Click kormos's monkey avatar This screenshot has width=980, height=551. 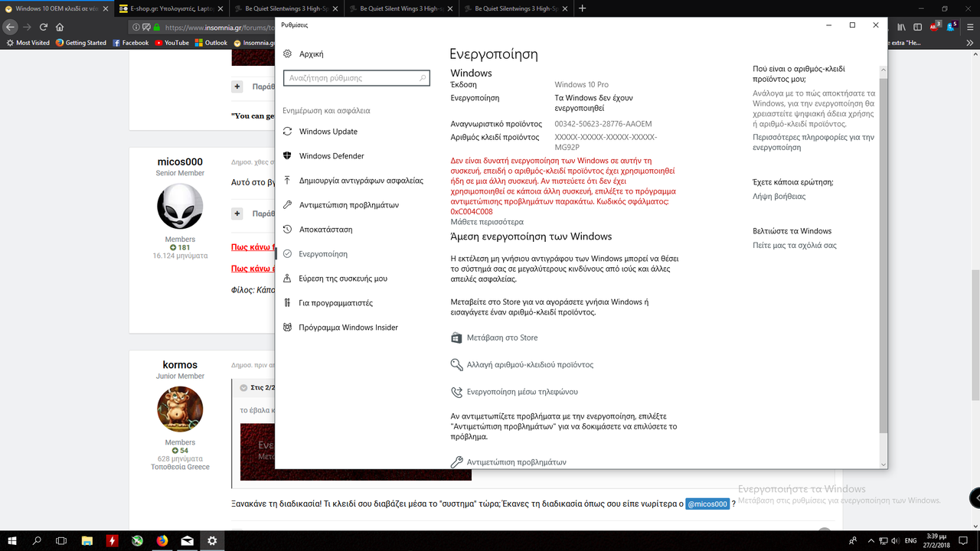click(x=180, y=409)
